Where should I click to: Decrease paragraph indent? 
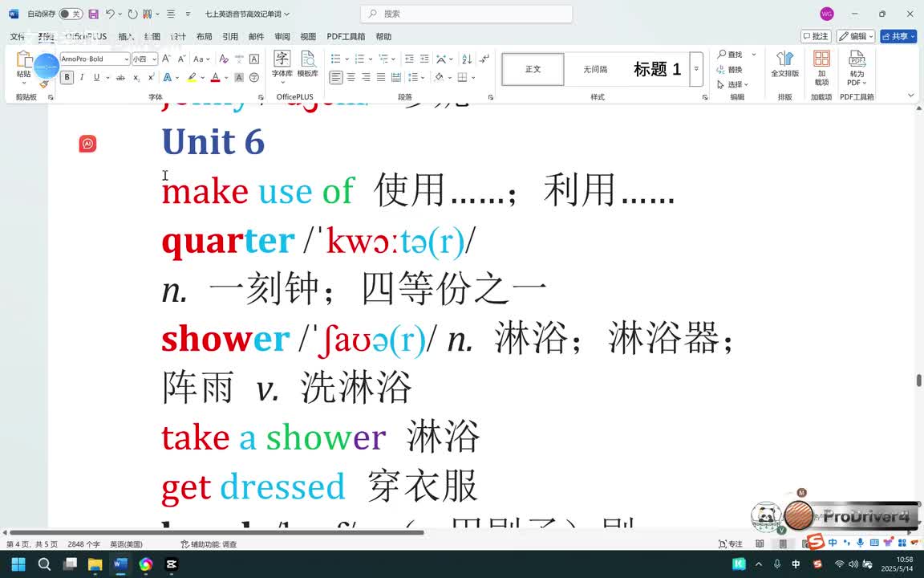pyautogui.click(x=410, y=59)
